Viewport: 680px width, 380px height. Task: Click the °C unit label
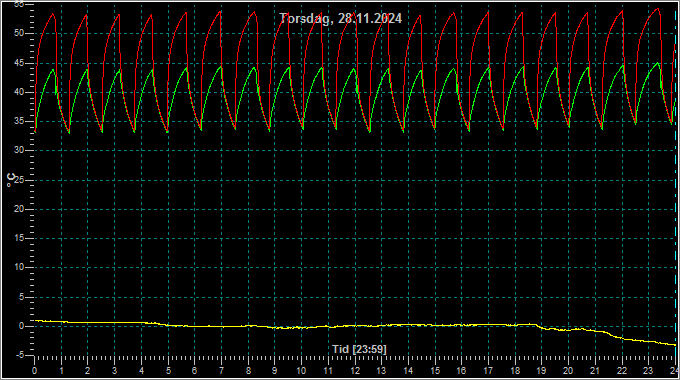coord(11,180)
